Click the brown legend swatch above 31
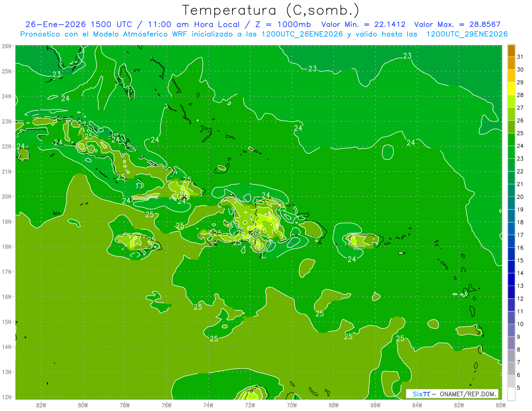The height and width of the screenshot is (411, 532). tap(511, 51)
